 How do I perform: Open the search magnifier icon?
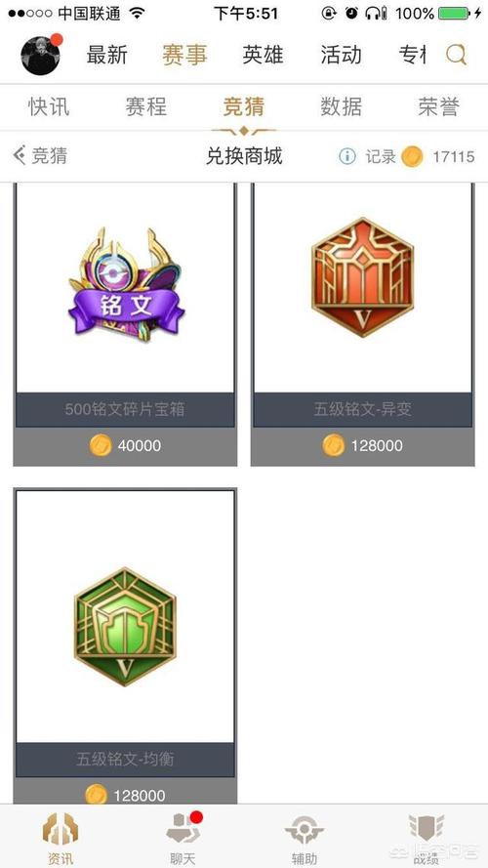click(457, 55)
